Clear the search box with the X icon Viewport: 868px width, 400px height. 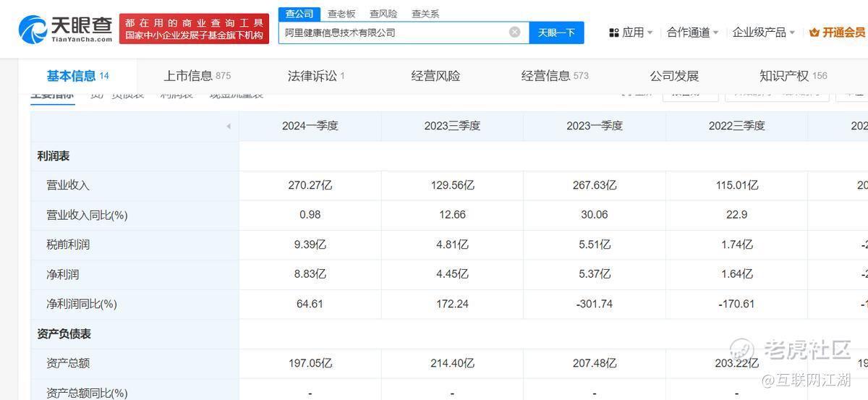point(514,32)
